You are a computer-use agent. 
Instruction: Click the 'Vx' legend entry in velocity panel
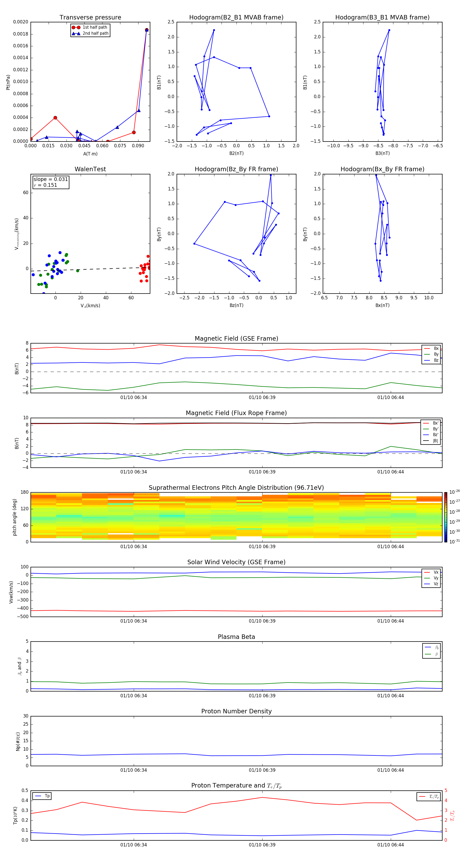(431, 572)
